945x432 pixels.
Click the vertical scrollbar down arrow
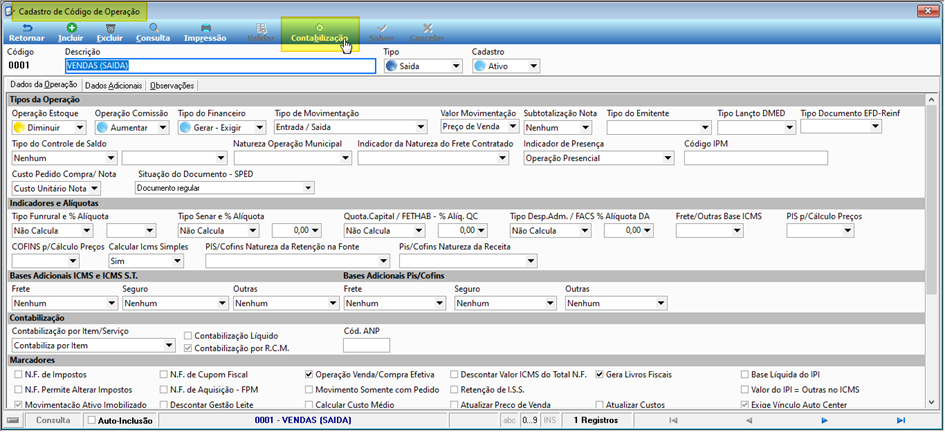932,401
